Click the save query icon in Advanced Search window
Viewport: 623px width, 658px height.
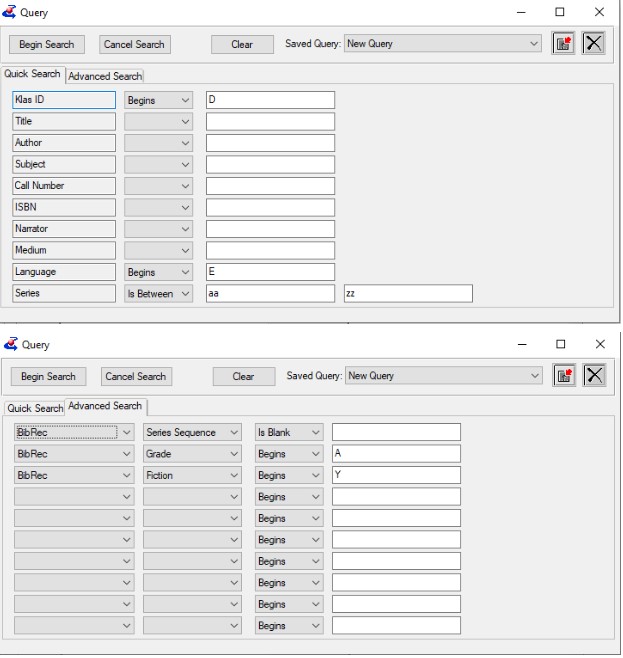(567, 375)
